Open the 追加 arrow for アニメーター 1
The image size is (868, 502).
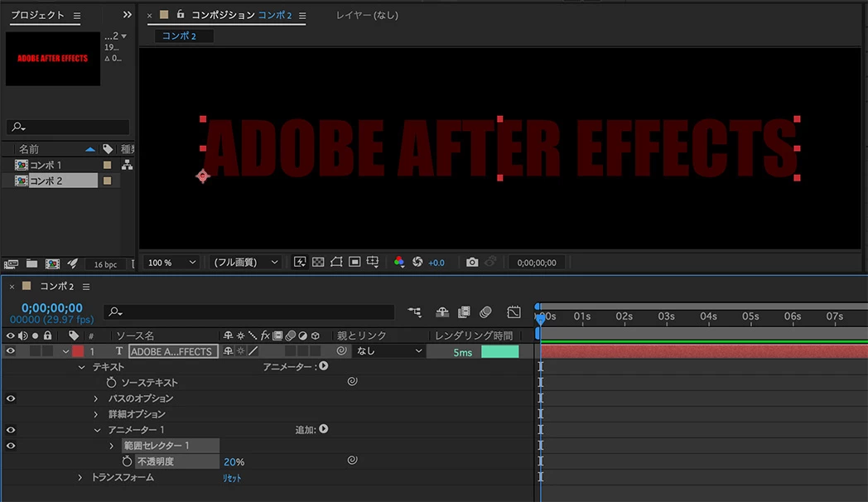(x=324, y=429)
